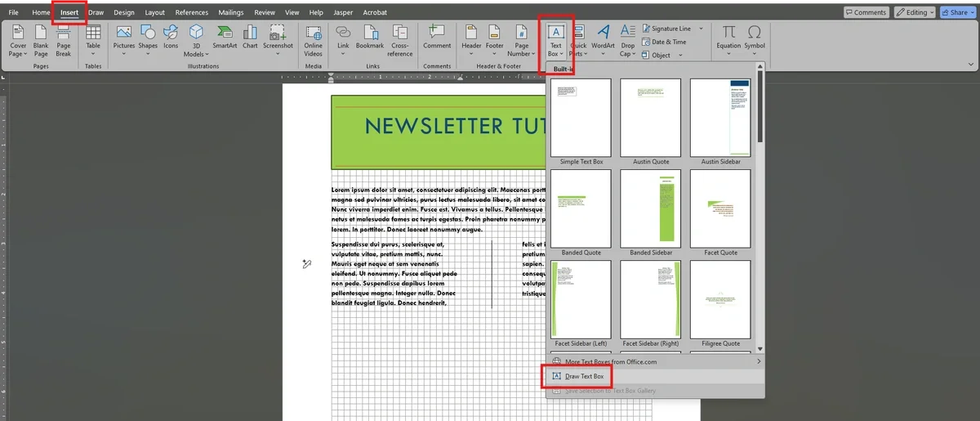This screenshot has height=421, width=980.
Task: Expand the Object dropdown arrow
Action: click(x=679, y=56)
